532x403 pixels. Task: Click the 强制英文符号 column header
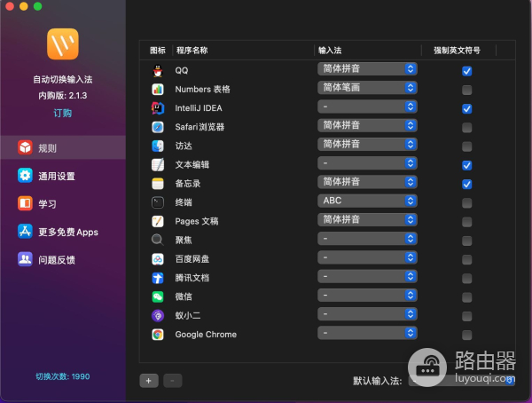(457, 51)
